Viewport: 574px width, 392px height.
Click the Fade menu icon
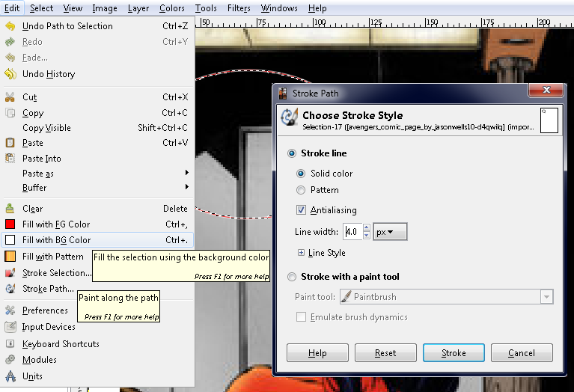click(10, 58)
